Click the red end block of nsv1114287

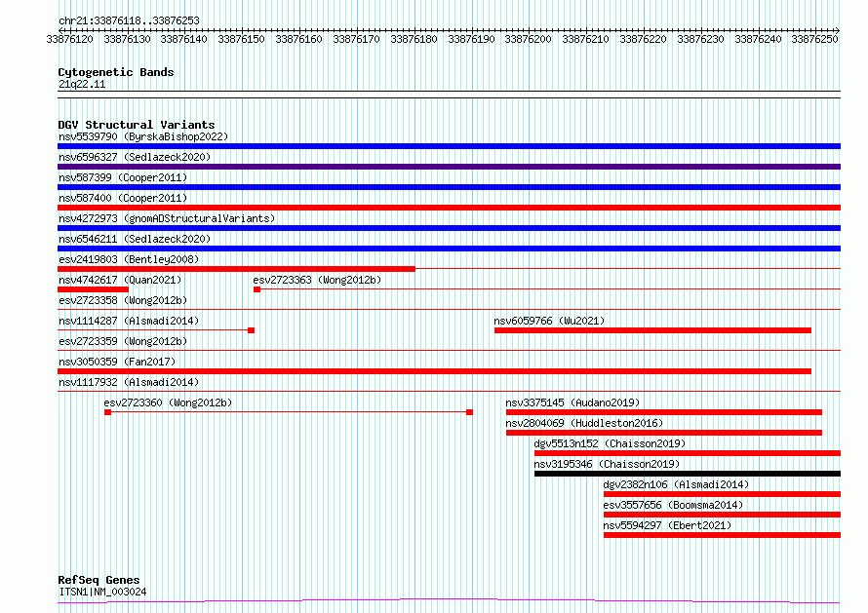251,330
